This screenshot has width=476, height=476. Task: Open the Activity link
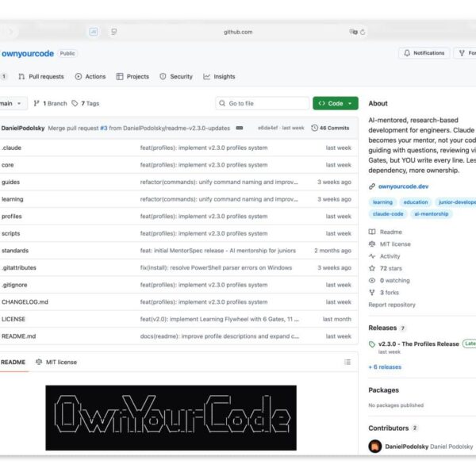[x=390, y=256]
